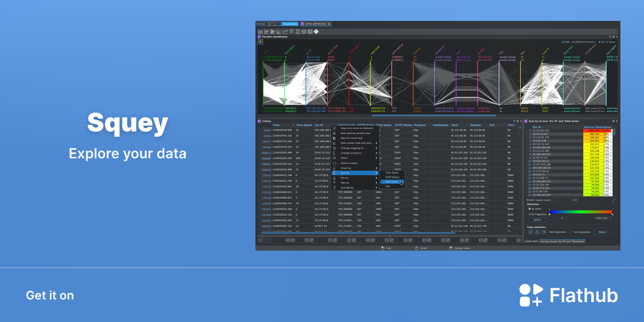Screen dimensions: 644x322
Task: Expand the 'Count by' submenu
Action: (355, 168)
